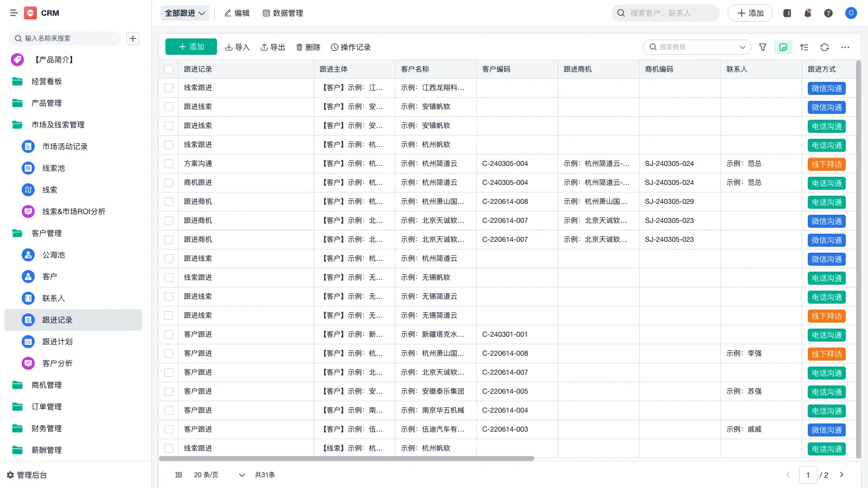
Task: Open the sort settings icon
Action: coord(804,47)
